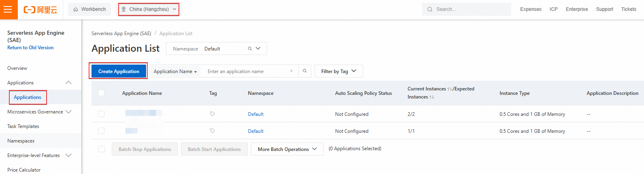The image size is (644, 174).
Task: Sort by Current Instances column arrows
Action: coord(450,89)
